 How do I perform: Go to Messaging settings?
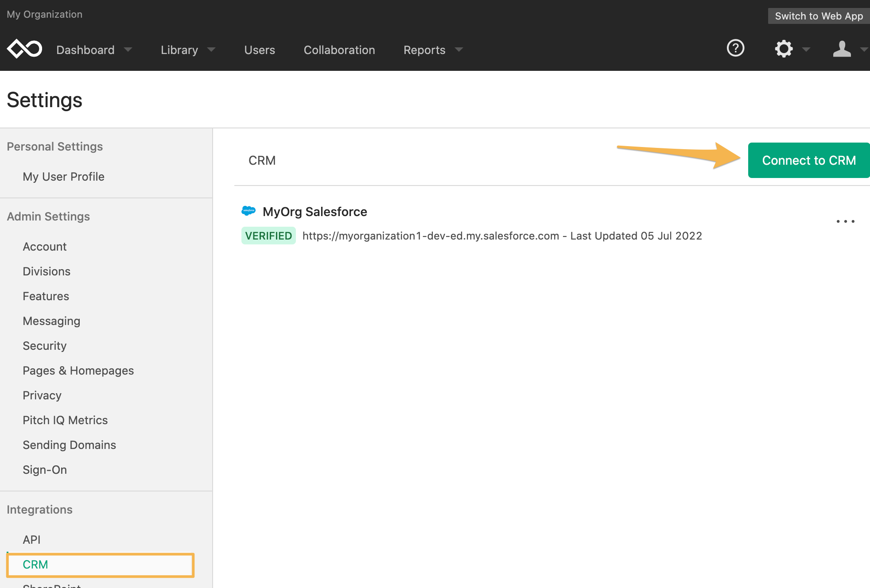click(51, 321)
